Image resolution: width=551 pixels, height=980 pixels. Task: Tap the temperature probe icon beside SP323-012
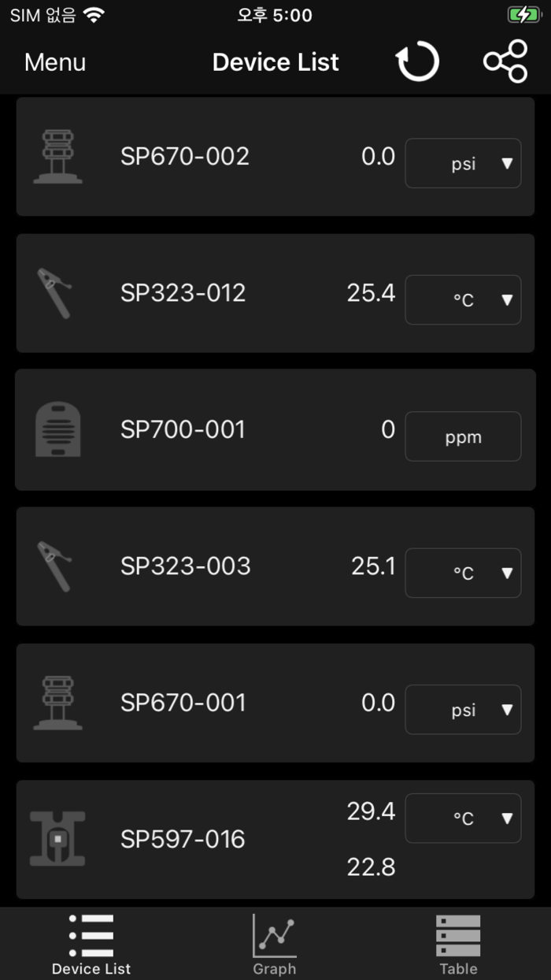click(x=57, y=292)
